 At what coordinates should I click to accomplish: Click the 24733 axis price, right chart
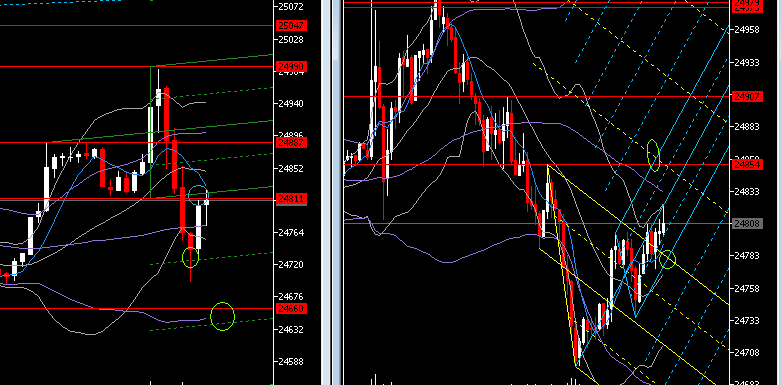(x=747, y=321)
